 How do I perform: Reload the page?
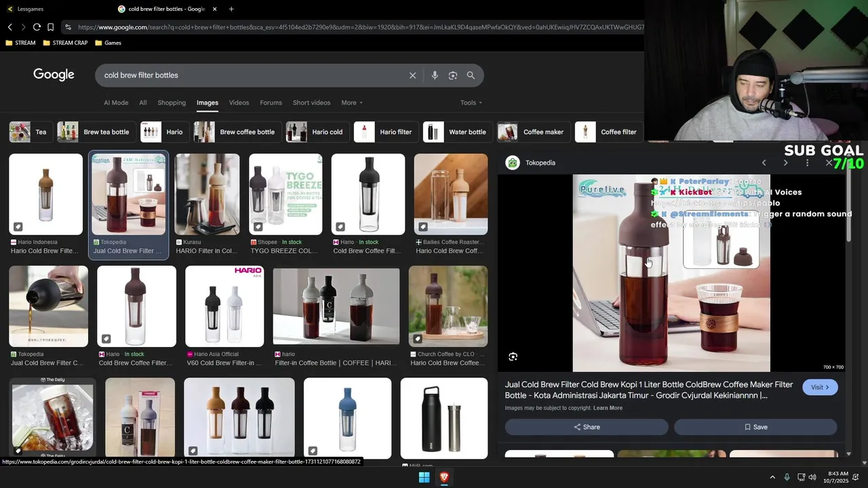pos(37,27)
